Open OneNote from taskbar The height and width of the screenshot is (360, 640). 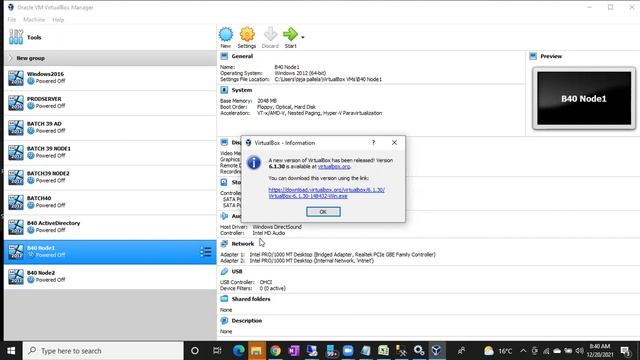(294, 351)
